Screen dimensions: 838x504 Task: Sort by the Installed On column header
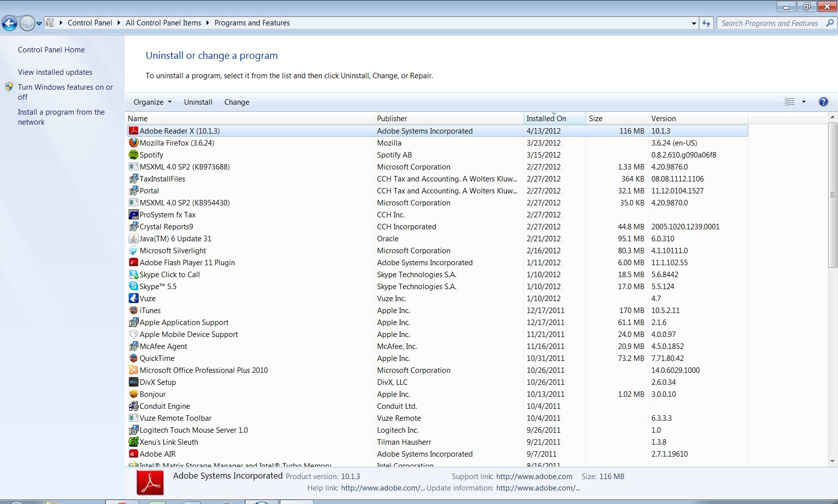pyautogui.click(x=555, y=118)
